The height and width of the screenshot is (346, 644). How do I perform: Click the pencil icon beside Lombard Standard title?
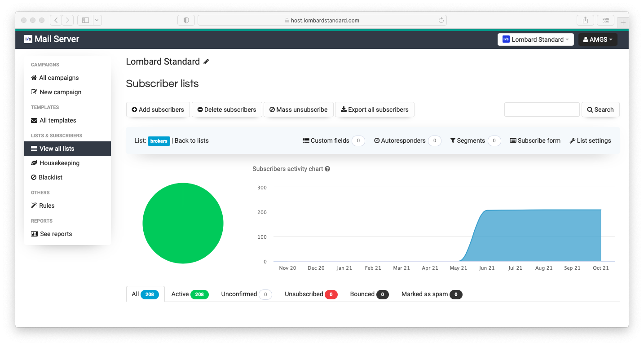click(206, 62)
